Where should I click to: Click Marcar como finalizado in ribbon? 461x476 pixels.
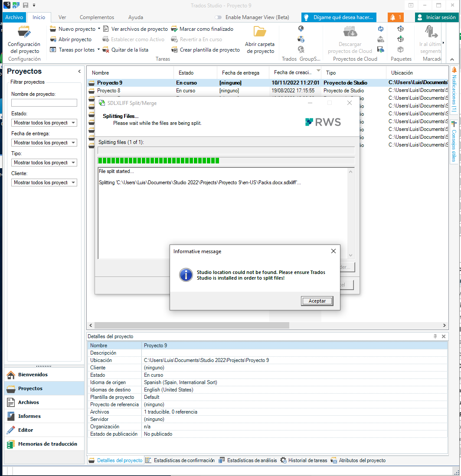click(206, 29)
